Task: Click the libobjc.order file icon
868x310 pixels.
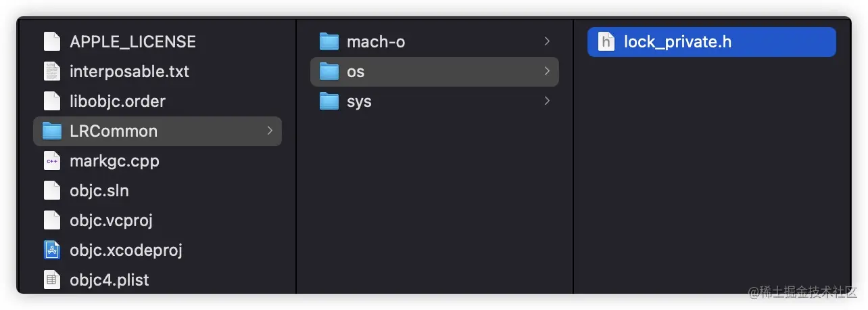Action: [52, 102]
